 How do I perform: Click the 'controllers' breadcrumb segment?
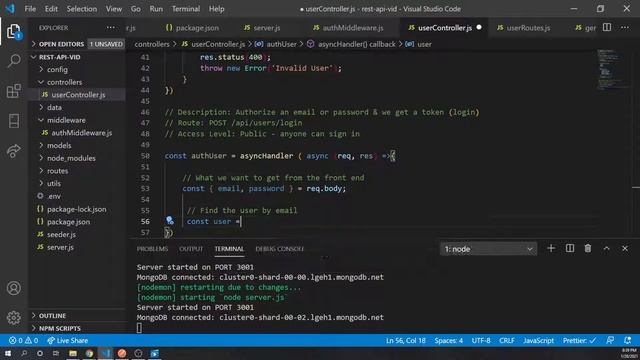click(152, 44)
